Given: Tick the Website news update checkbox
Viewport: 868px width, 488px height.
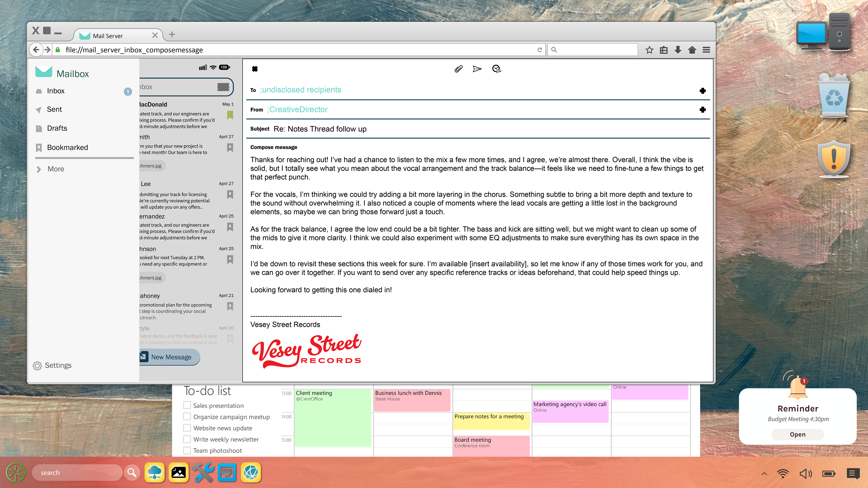Looking at the screenshot, I should (187, 428).
